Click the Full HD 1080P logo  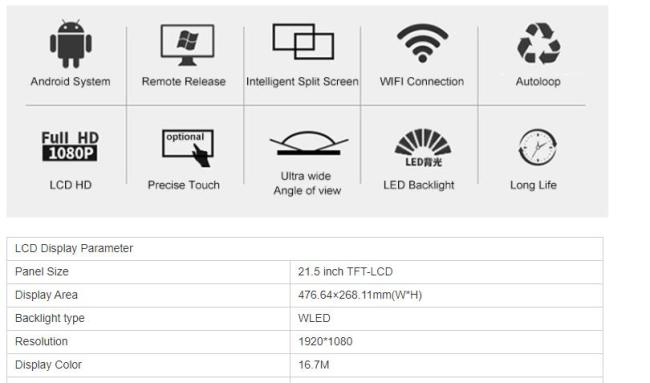[70, 146]
